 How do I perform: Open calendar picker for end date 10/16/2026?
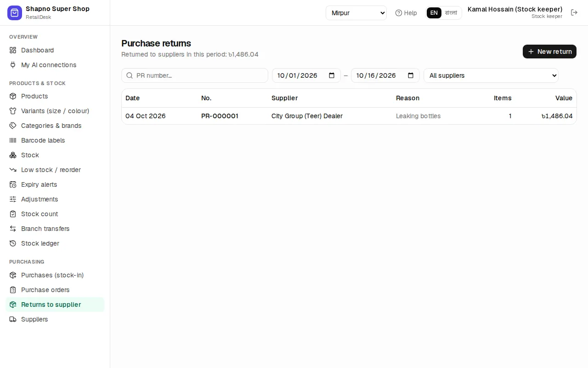point(411,75)
